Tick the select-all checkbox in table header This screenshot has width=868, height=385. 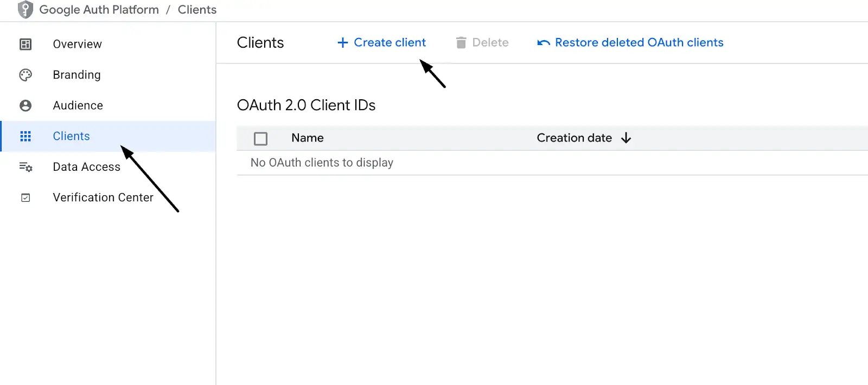261,139
